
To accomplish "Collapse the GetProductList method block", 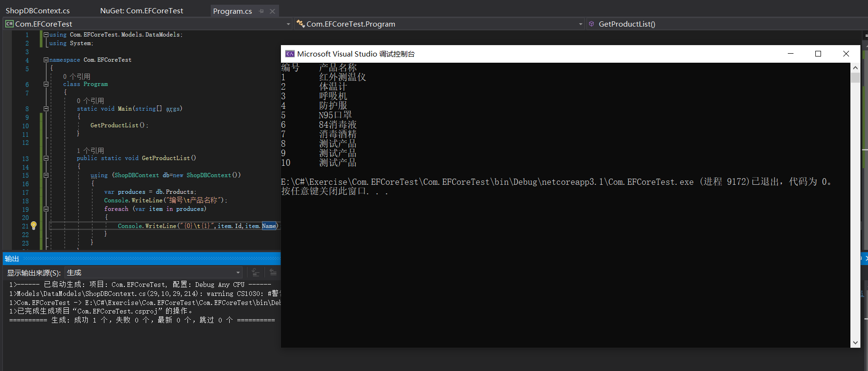I will [x=46, y=158].
